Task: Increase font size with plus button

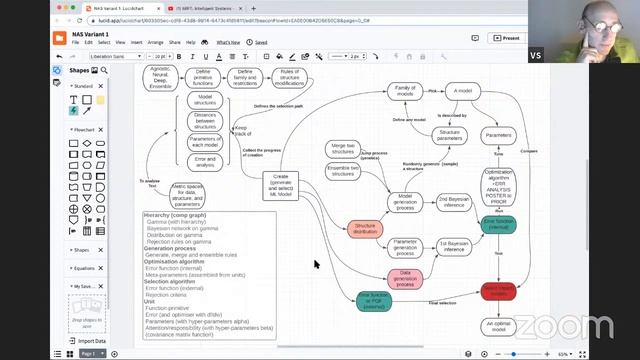Action: click(x=170, y=56)
